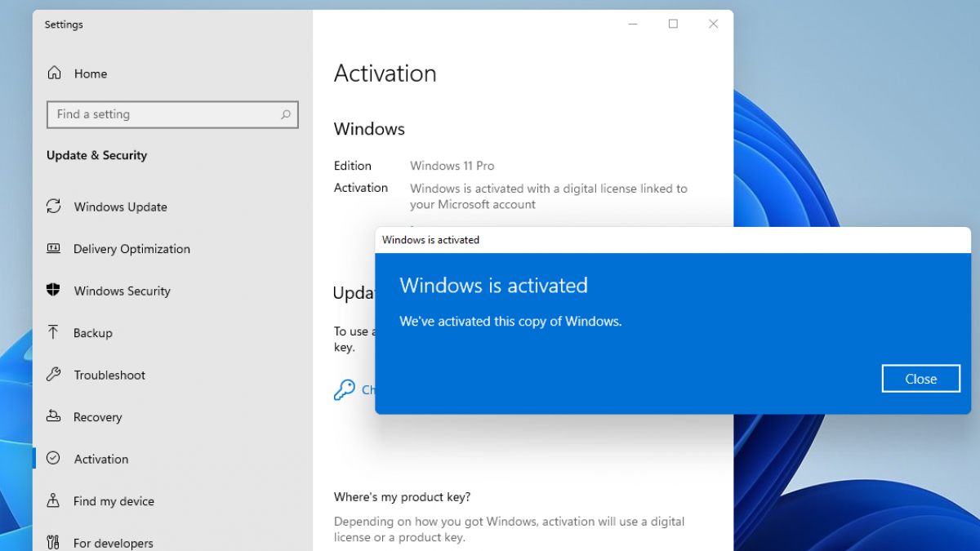Click the Backup upload arrow icon

coord(54,332)
